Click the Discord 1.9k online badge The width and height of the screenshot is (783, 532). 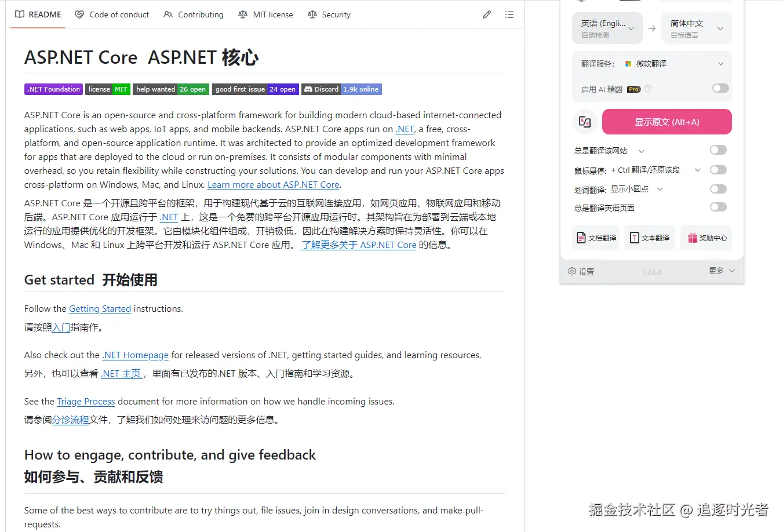coord(341,89)
